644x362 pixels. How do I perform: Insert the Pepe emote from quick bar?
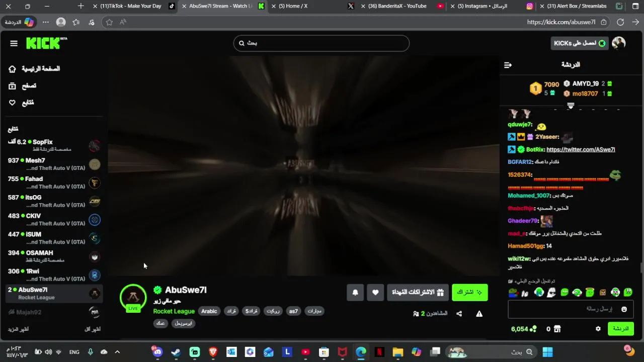(x=513, y=292)
